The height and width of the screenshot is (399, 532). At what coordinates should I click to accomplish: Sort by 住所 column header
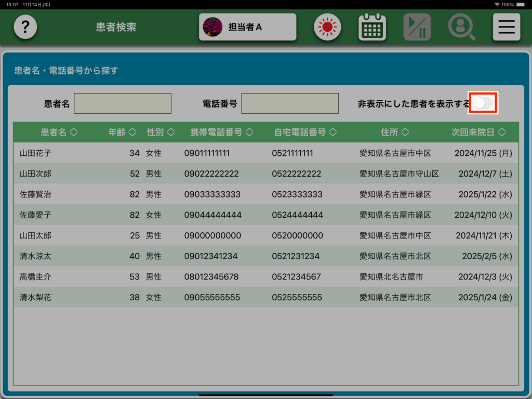(395, 132)
